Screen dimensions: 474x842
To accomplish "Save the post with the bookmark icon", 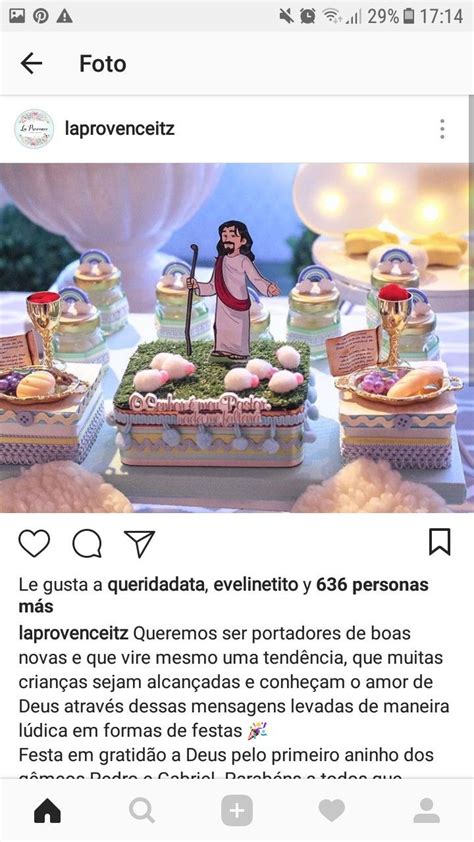I will click(x=440, y=542).
